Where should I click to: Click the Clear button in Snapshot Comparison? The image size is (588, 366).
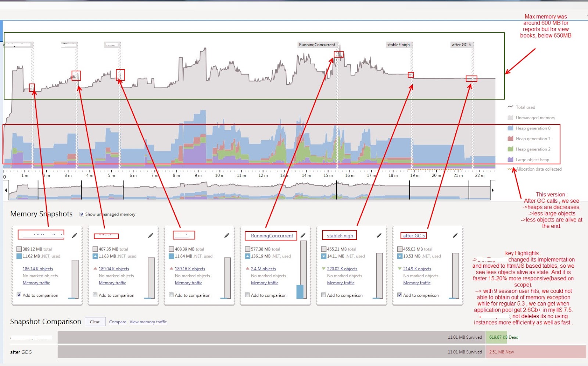95,322
